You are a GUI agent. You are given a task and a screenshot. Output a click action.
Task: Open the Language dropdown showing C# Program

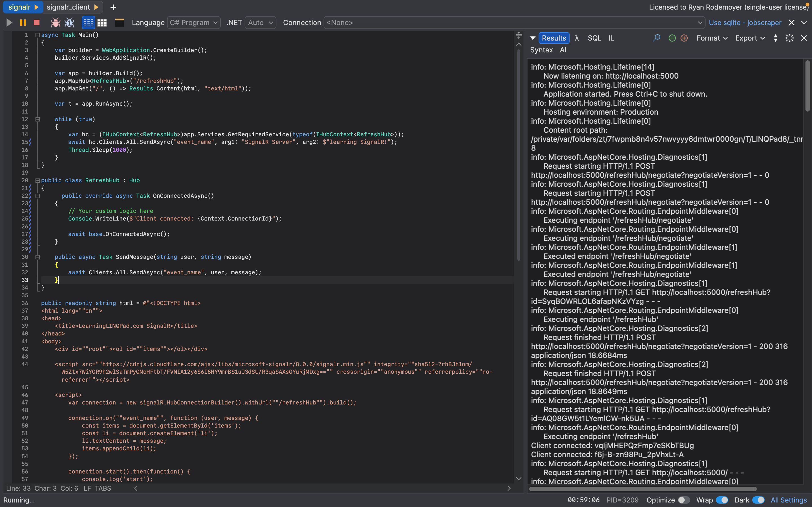click(194, 23)
